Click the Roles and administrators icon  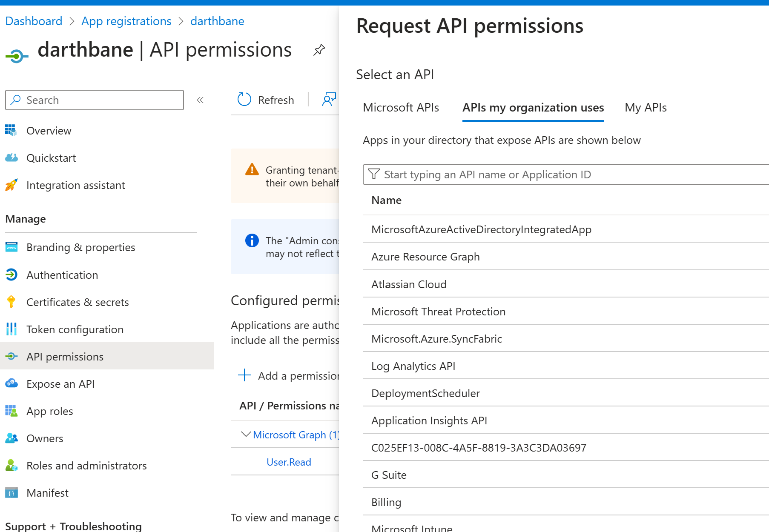click(x=11, y=465)
